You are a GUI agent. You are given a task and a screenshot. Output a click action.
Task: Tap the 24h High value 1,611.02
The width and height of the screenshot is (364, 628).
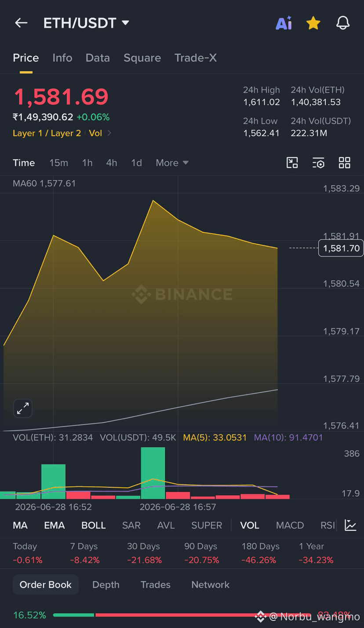[x=262, y=102]
